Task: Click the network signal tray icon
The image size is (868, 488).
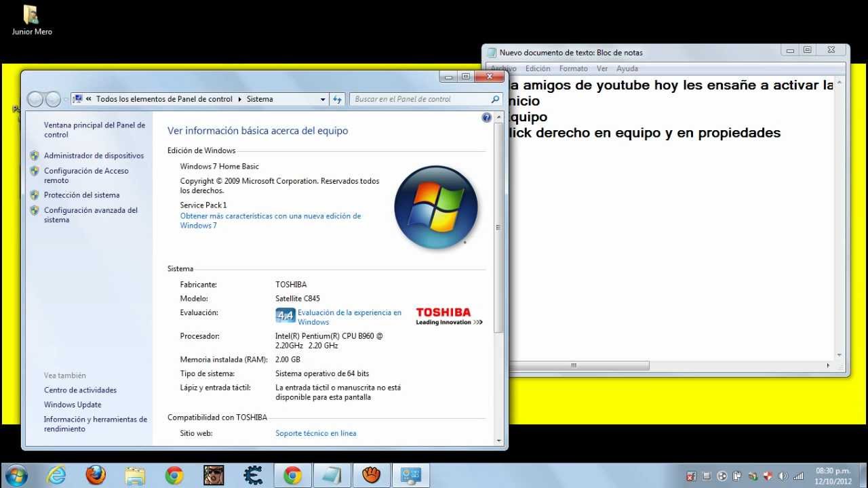Action: [x=799, y=476]
